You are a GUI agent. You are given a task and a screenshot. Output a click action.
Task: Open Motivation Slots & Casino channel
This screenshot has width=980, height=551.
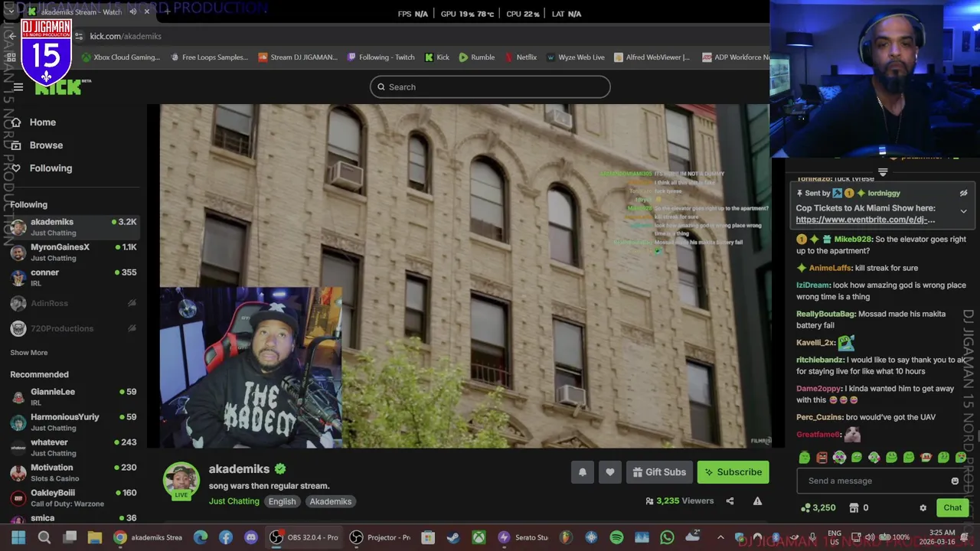[73, 473]
